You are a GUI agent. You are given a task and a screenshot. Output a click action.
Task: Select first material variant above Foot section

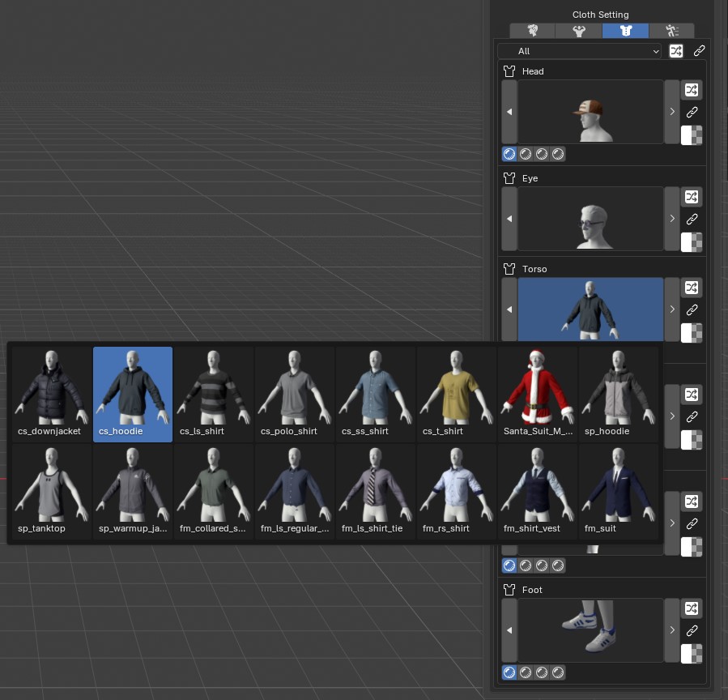coord(509,566)
